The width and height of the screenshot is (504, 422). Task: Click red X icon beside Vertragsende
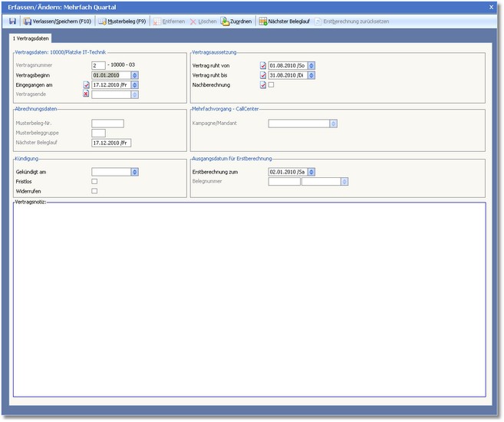point(86,95)
